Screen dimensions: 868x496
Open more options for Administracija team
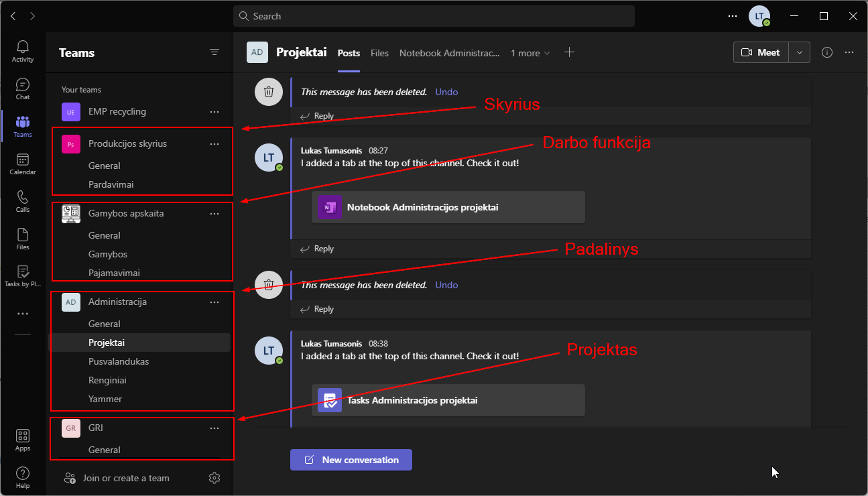pyautogui.click(x=214, y=302)
